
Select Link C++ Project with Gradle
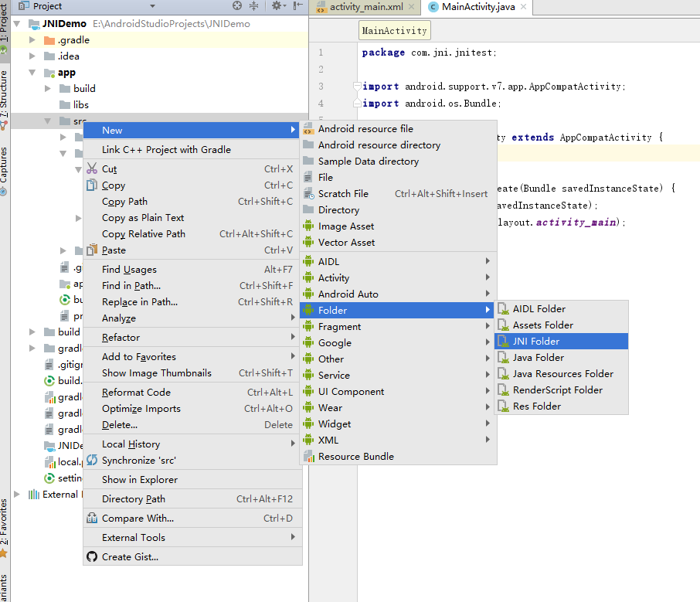click(191, 150)
